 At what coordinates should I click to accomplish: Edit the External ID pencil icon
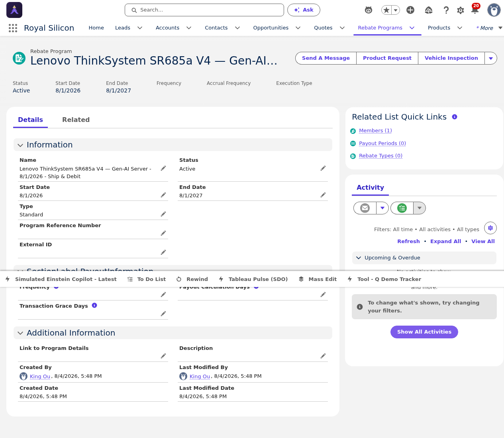click(x=163, y=253)
